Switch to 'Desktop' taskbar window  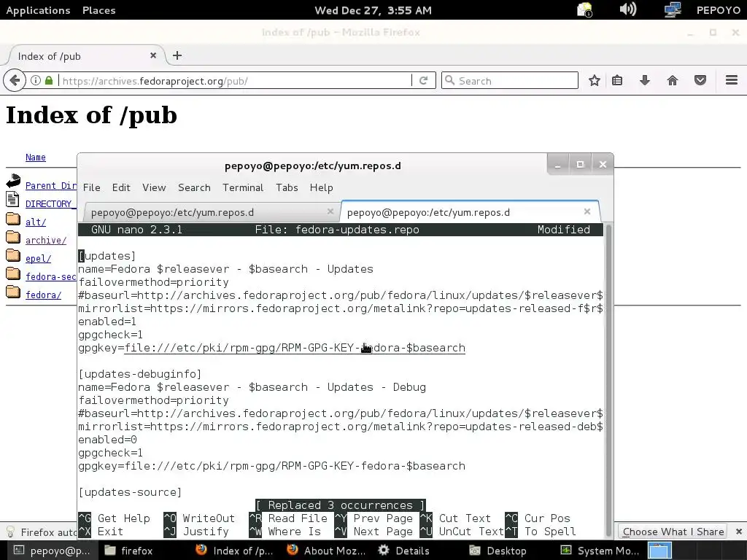point(498,551)
